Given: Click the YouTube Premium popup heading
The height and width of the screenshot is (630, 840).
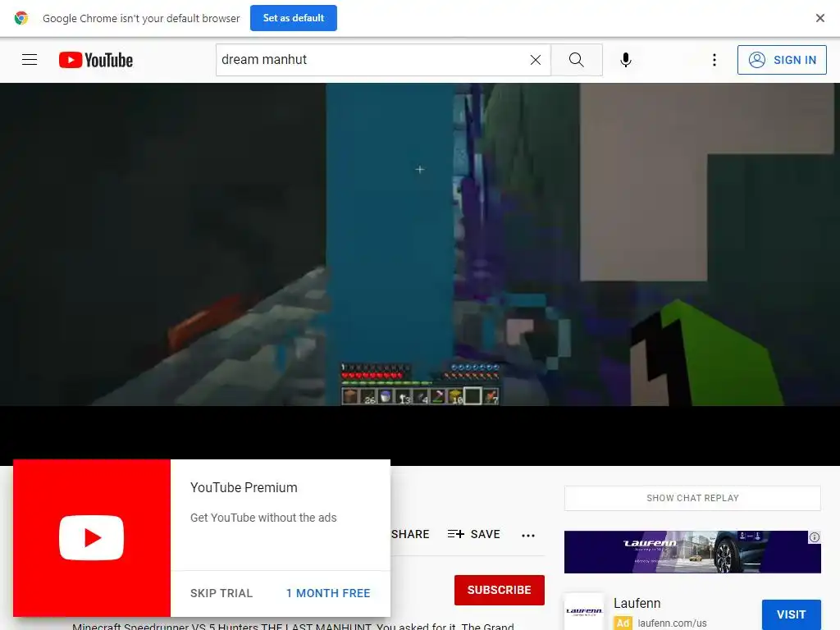Looking at the screenshot, I should [x=244, y=487].
